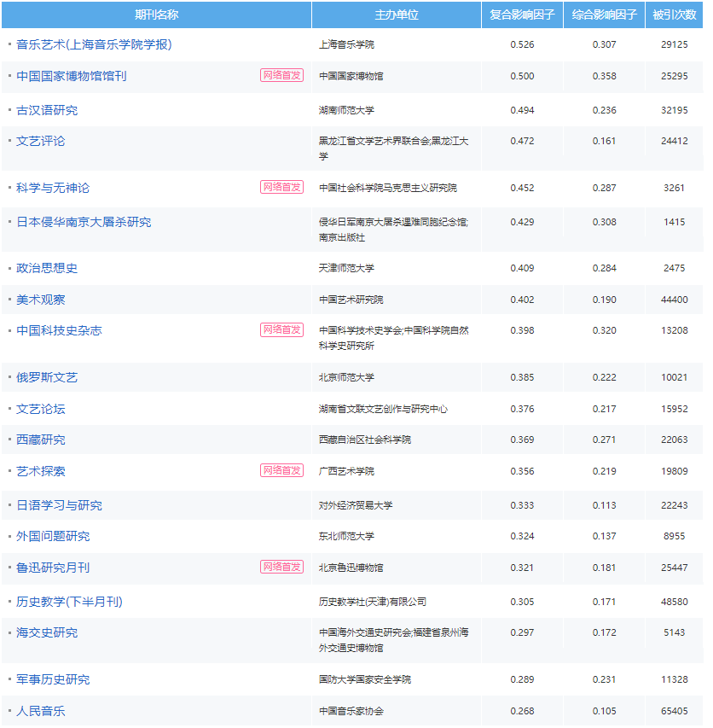Select the 主办单位 header cell
The height and width of the screenshot is (728, 713).
pyautogui.click(x=397, y=14)
